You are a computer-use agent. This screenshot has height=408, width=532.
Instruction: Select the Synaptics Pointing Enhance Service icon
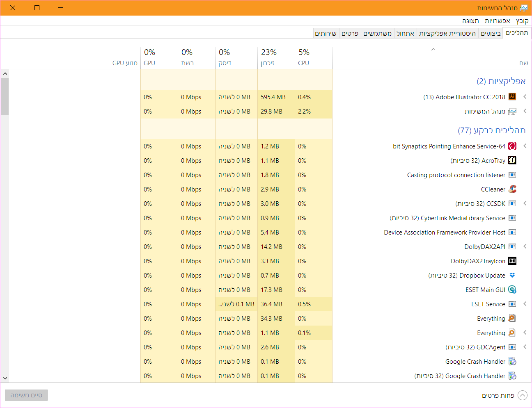512,146
